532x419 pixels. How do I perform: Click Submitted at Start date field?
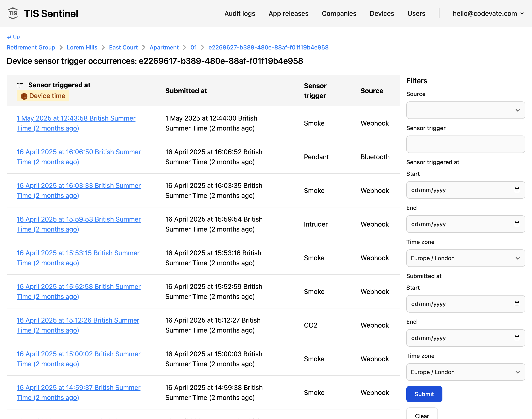(465, 304)
